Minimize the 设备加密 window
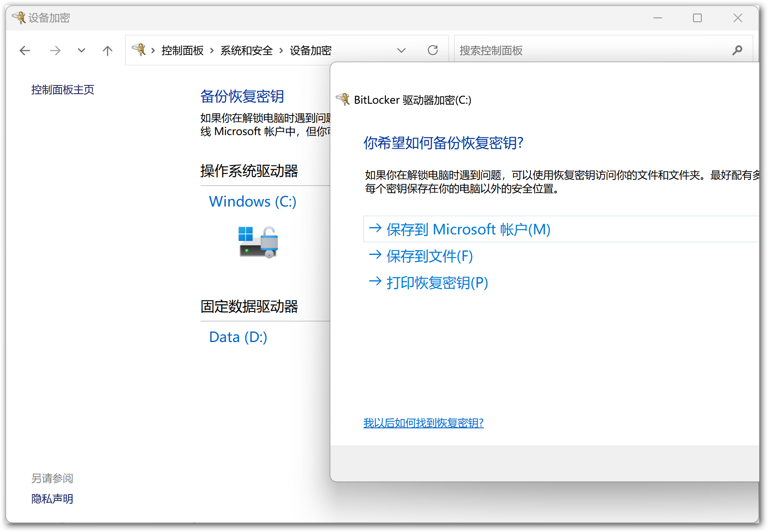This screenshot has height=532, width=768. (x=658, y=18)
